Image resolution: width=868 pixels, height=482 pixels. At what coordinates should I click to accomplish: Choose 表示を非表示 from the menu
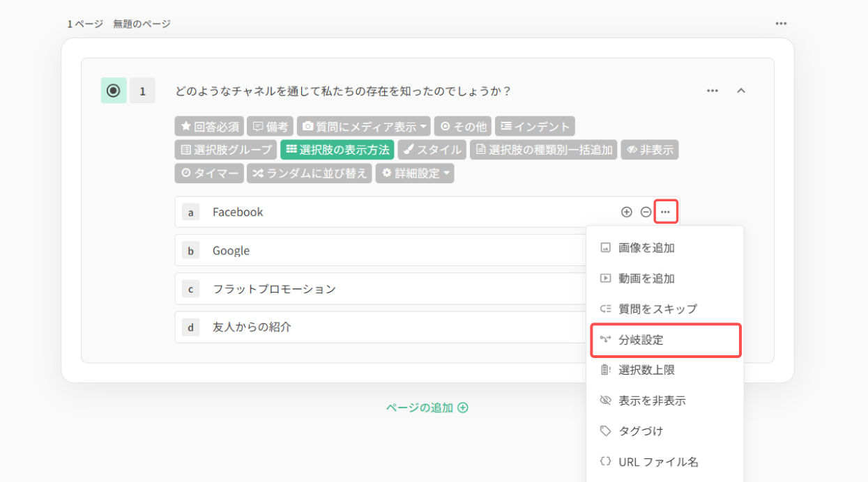665,401
